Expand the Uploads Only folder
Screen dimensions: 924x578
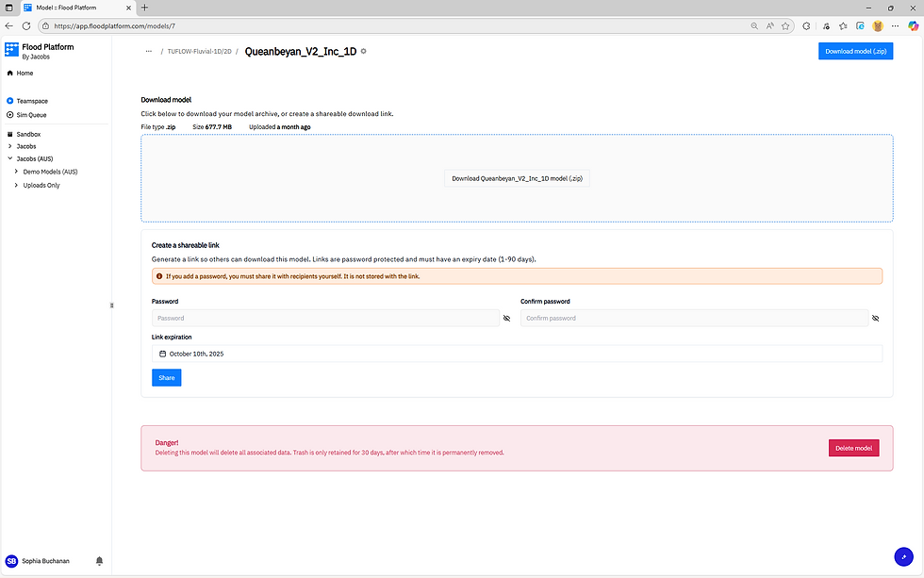click(16, 185)
